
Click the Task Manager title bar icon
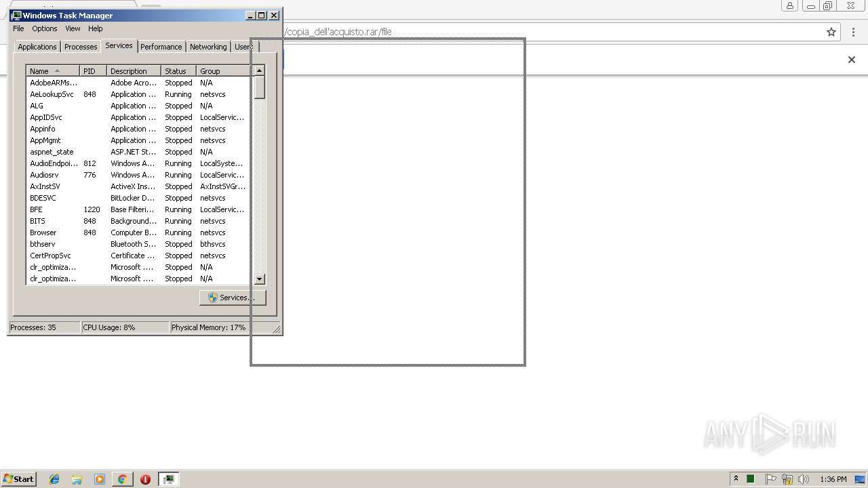[16, 15]
